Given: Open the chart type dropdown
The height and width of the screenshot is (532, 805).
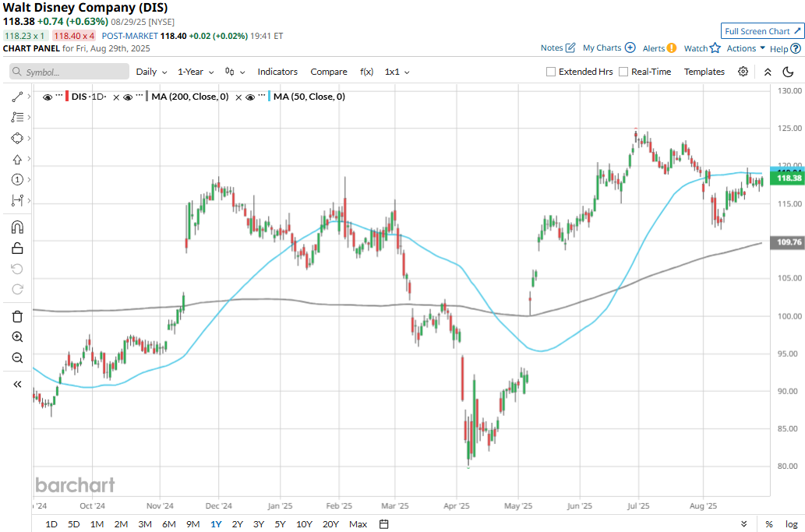Looking at the screenshot, I should [x=235, y=72].
